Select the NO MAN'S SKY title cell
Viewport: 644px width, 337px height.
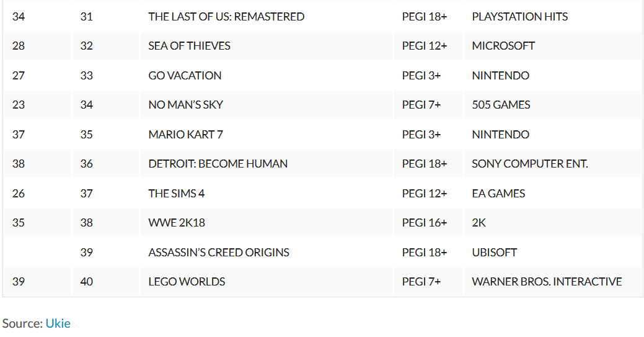pyautogui.click(x=185, y=105)
